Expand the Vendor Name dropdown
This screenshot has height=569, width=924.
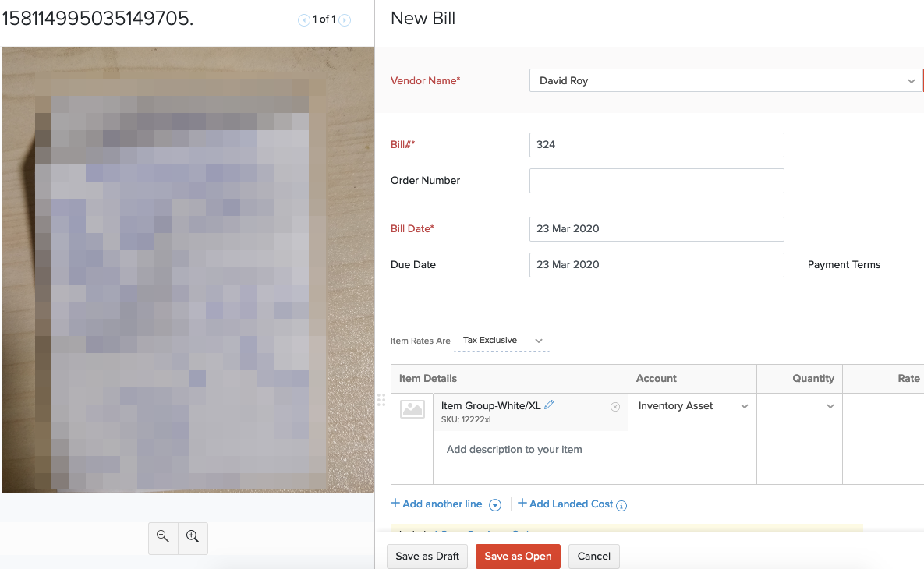pos(911,81)
